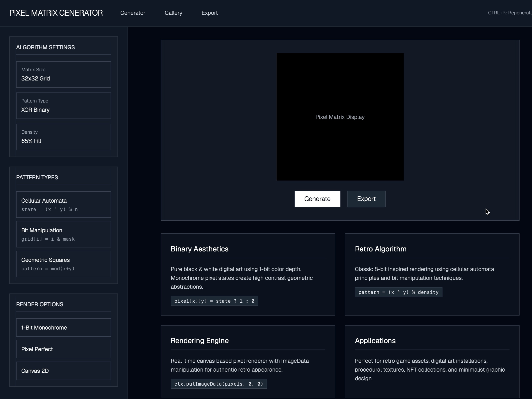Click the '65% Fill' value
The image size is (532, 399).
click(31, 141)
